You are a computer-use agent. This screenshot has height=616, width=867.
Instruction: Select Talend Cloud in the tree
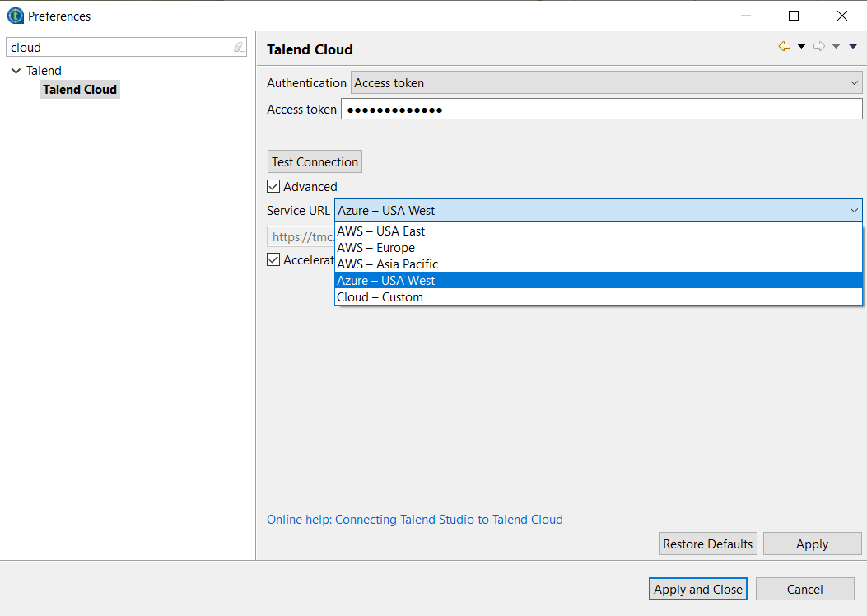coord(80,90)
